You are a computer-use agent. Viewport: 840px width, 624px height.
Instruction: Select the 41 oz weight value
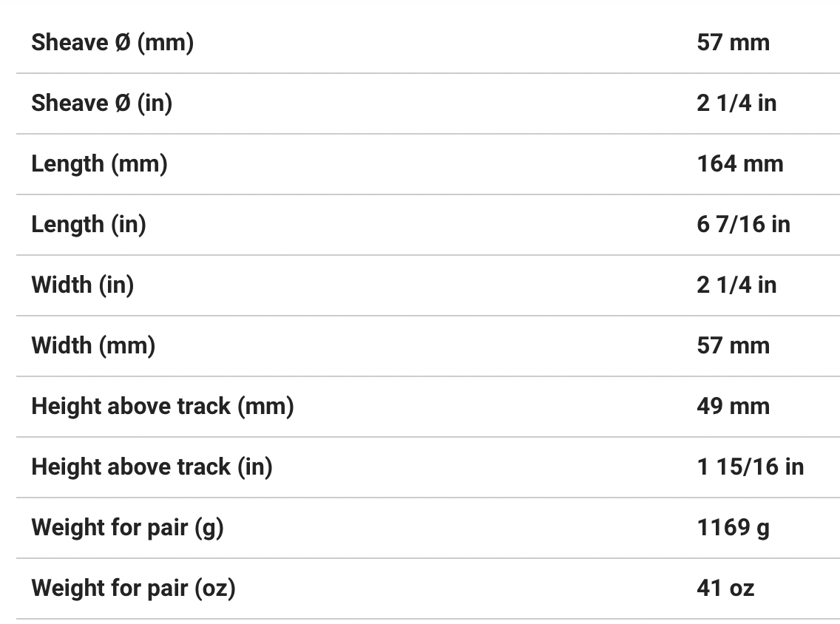pyautogui.click(x=725, y=589)
